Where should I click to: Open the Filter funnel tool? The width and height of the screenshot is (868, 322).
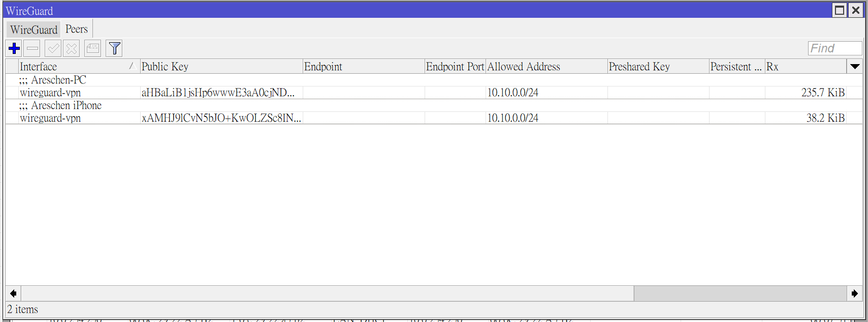coord(115,48)
